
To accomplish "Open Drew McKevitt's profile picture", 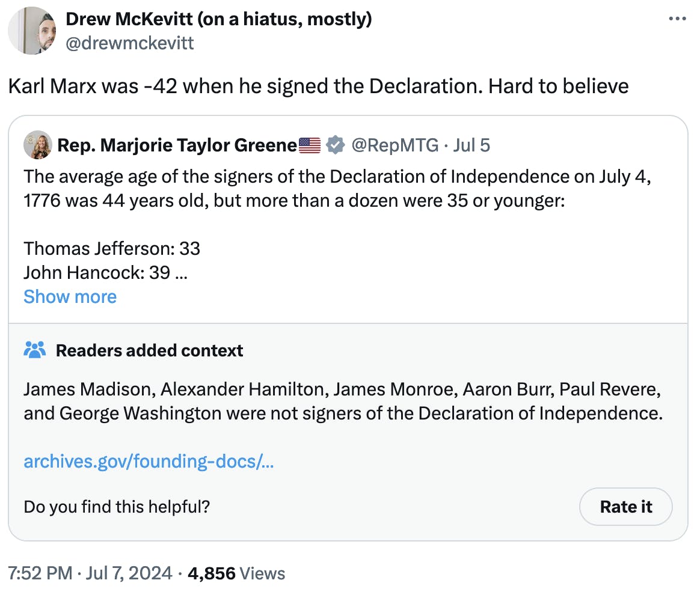I will (x=32, y=31).
